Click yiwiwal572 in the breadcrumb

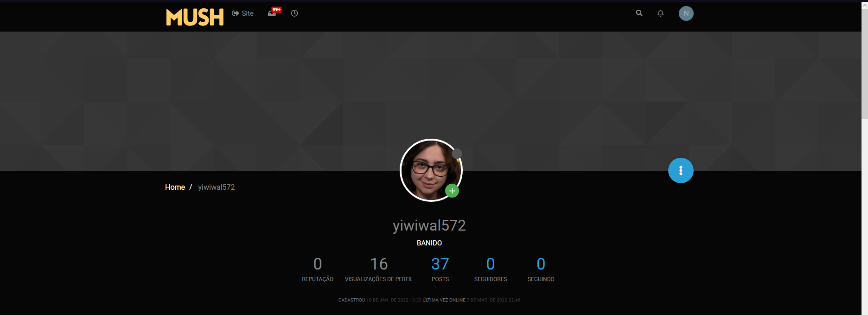[x=217, y=187]
